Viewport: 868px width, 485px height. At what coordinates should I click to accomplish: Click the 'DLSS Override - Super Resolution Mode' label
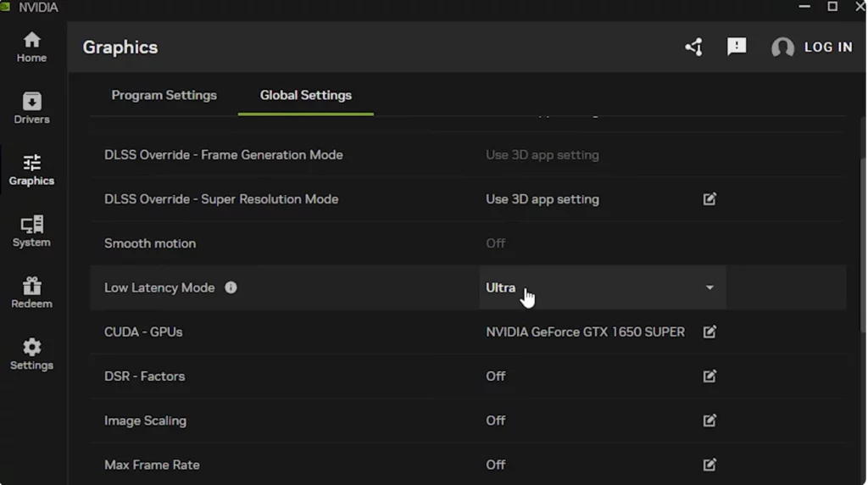[221, 199]
